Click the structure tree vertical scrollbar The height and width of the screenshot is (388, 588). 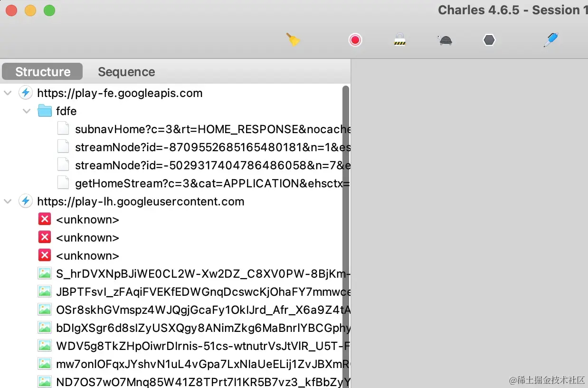(x=346, y=237)
